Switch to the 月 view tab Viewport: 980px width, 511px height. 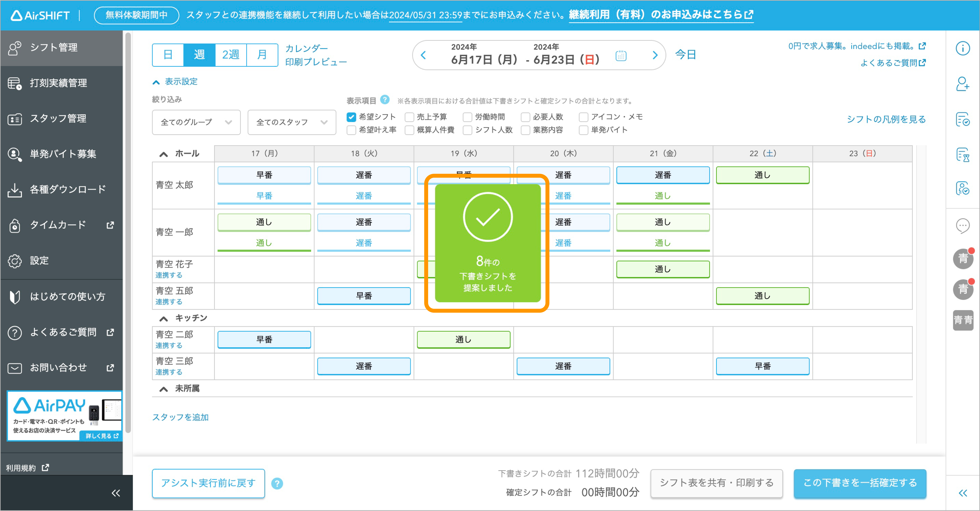pyautogui.click(x=262, y=55)
